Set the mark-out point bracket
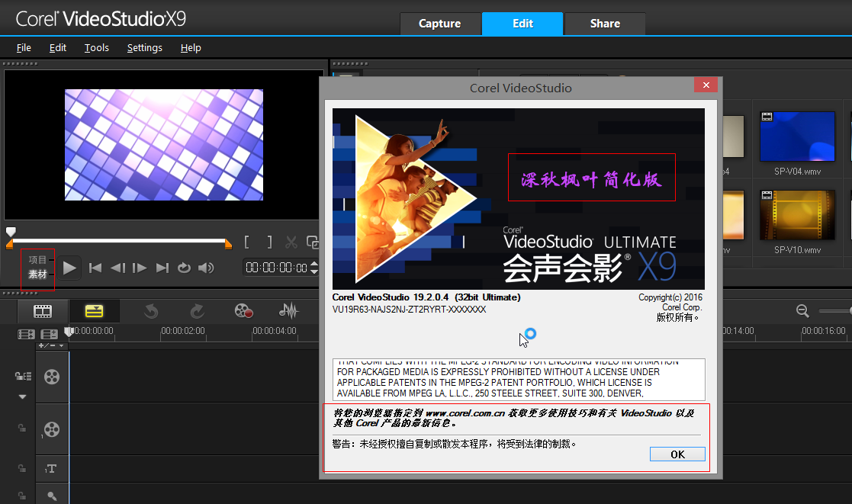This screenshot has height=504, width=852. 269,242
